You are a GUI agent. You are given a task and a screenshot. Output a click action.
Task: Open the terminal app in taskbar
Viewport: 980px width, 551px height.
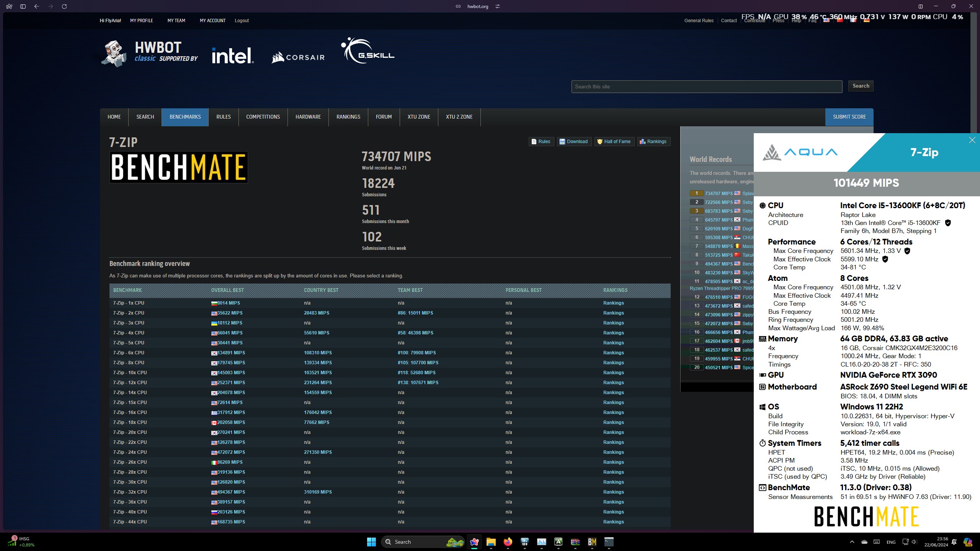[x=609, y=542]
